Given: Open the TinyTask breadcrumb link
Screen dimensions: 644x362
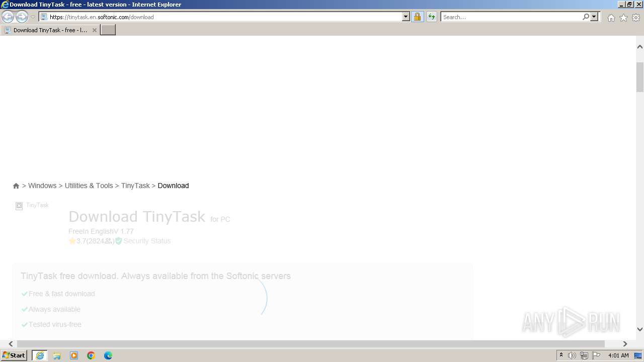Looking at the screenshot, I should [135, 186].
